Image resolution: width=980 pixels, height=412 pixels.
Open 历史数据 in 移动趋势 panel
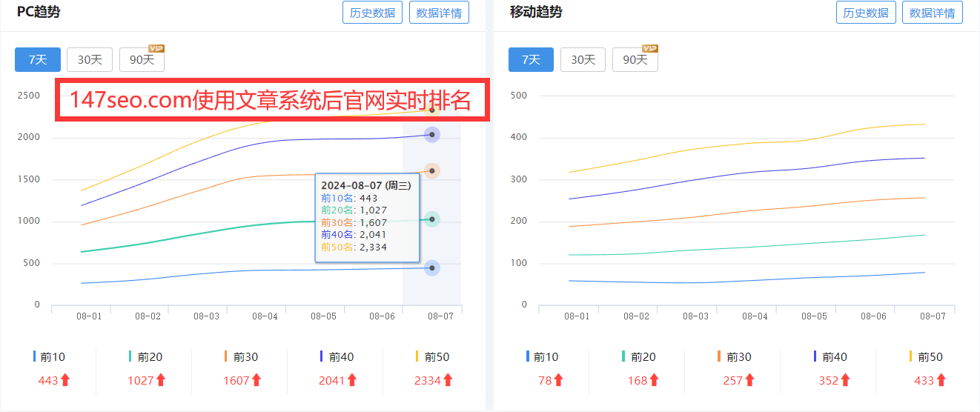tap(866, 13)
